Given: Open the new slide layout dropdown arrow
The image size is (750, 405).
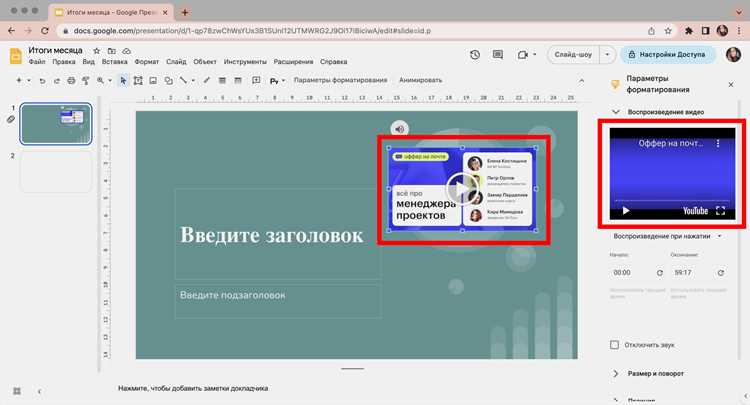Looking at the screenshot, I should 29,81.
